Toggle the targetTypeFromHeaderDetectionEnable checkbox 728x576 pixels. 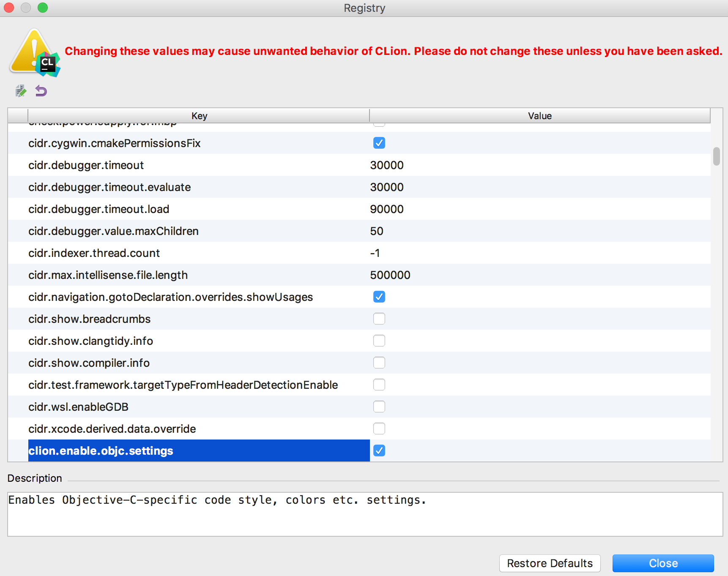(379, 385)
